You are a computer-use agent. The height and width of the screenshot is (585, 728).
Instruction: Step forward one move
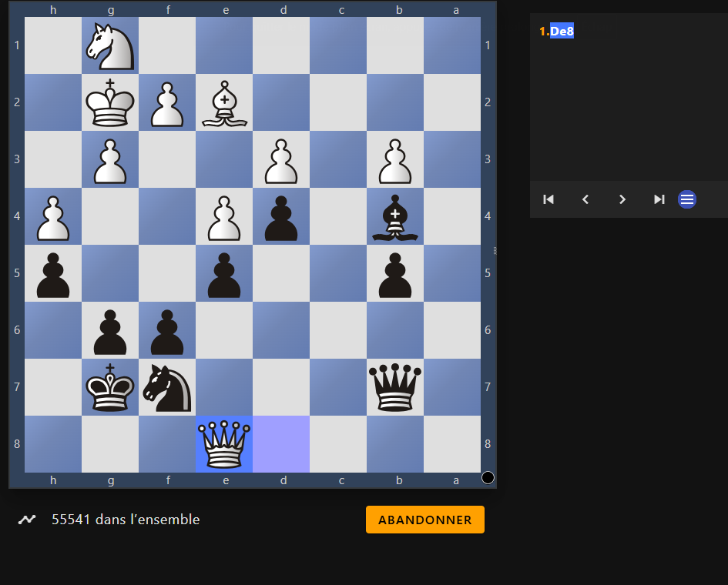pos(622,199)
